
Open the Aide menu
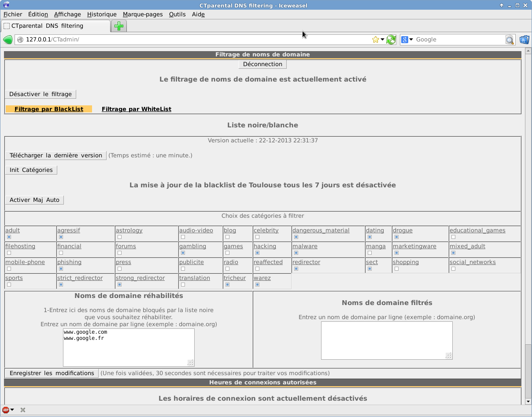pyautogui.click(x=198, y=15)
